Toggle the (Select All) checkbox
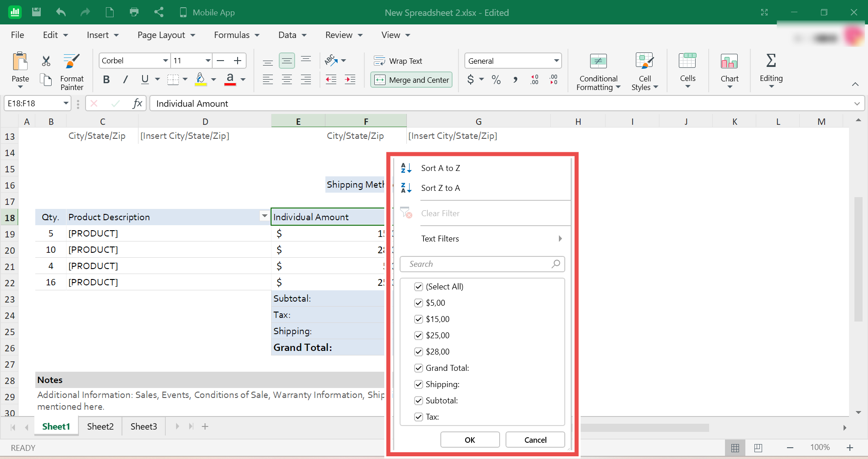The height and width of the screenshot is (459, 868). pyautogui.click(x=419, y=287)
